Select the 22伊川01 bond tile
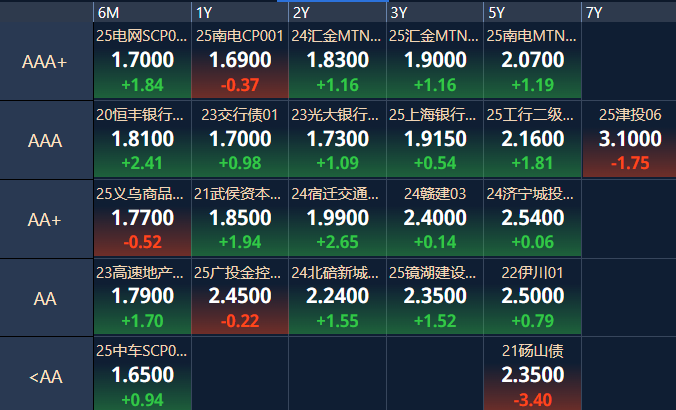676x410 pixels. click(532, 297)
